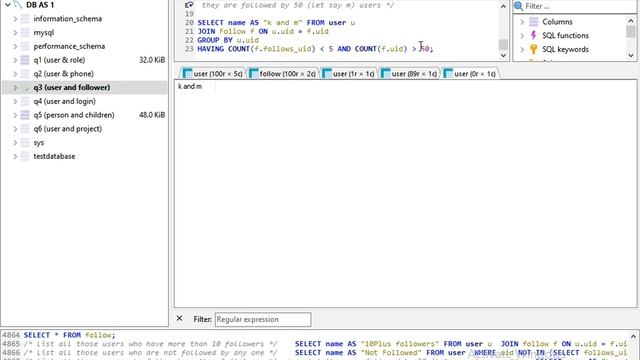
Task: Click the sys database icon
Action: point(25,143)
